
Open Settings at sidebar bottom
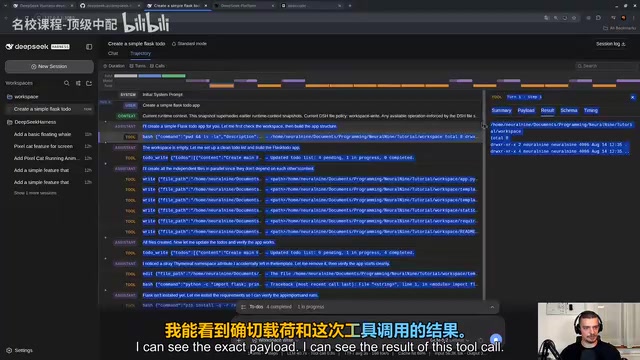click(20, 350)
